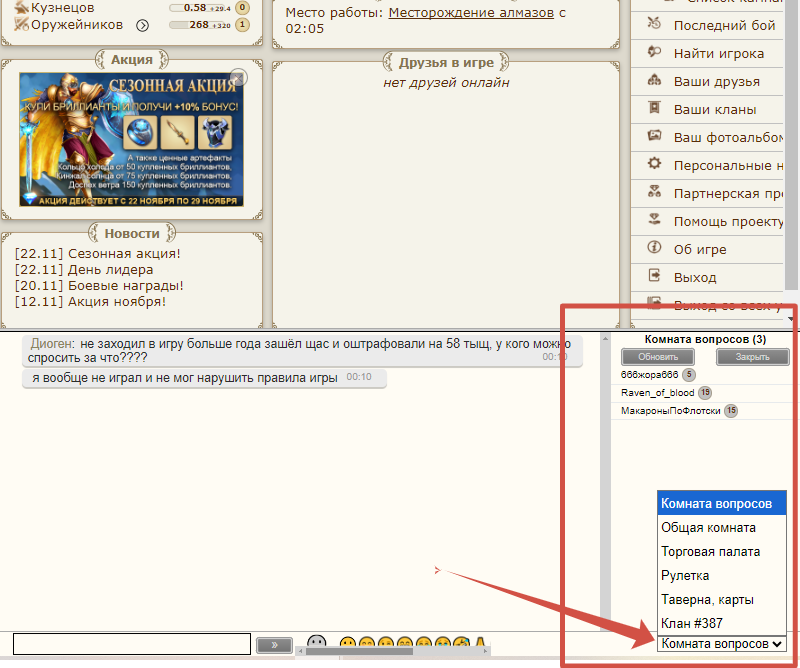Click level badge 0 for Кузнецов
Image resolution: width=800 pixels, height=668 pixels.
coord(242,8)
